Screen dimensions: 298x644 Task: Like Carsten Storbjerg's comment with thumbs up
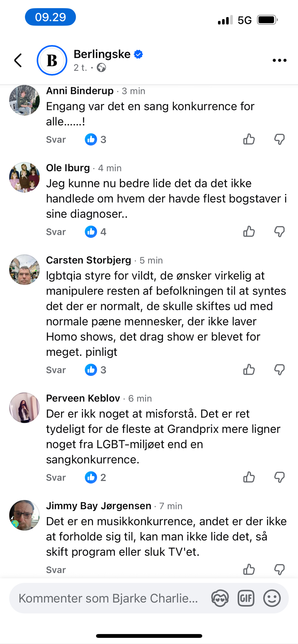tap(249, 370)
